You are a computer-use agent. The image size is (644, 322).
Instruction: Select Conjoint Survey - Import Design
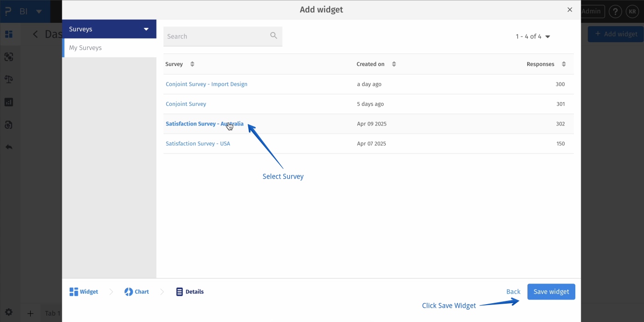coord(207,84)
